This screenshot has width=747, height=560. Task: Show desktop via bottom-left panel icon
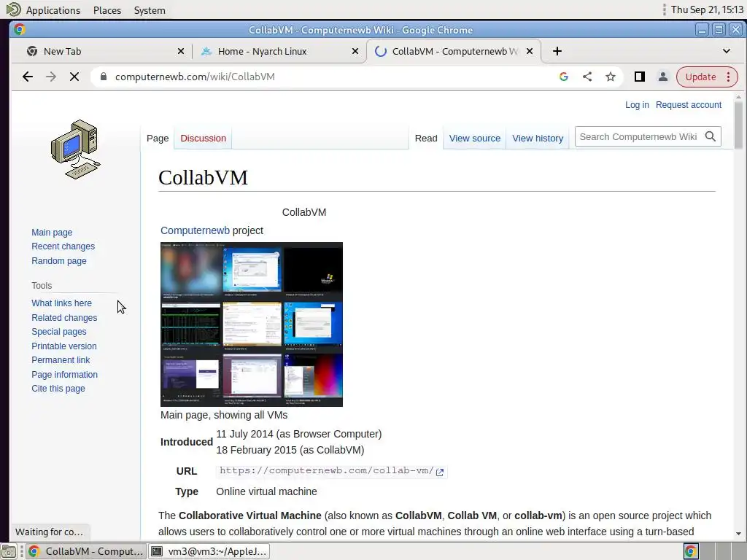(9, 551)
